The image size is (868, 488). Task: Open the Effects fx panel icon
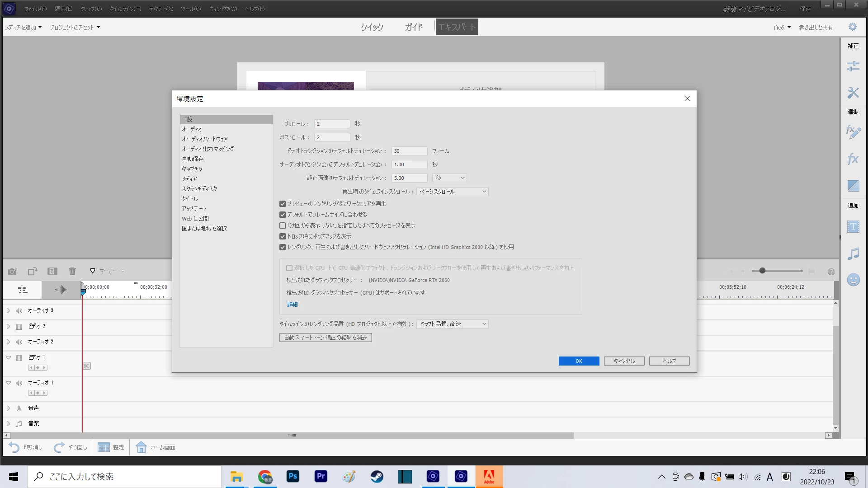[853, 159]
